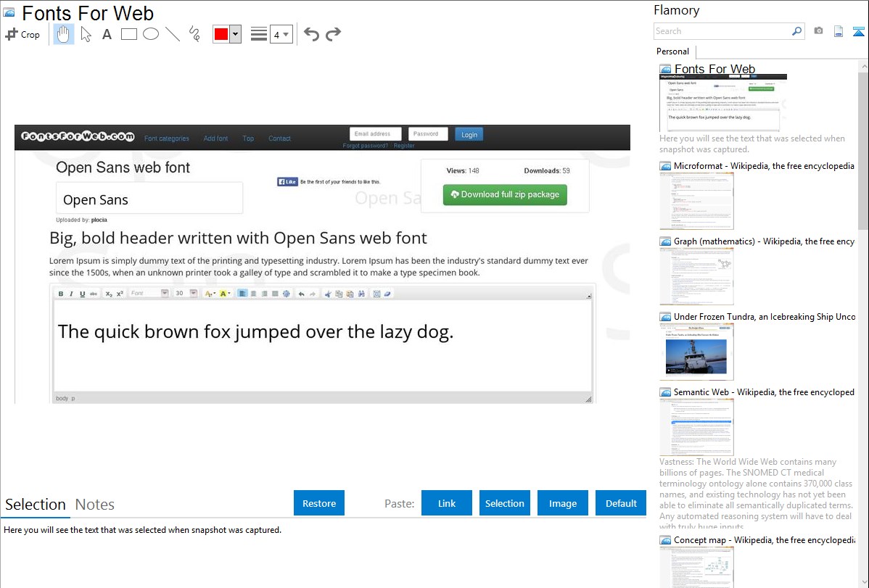
Task: Click the Semantic Web - Wikipedia title
Action: 764,392
